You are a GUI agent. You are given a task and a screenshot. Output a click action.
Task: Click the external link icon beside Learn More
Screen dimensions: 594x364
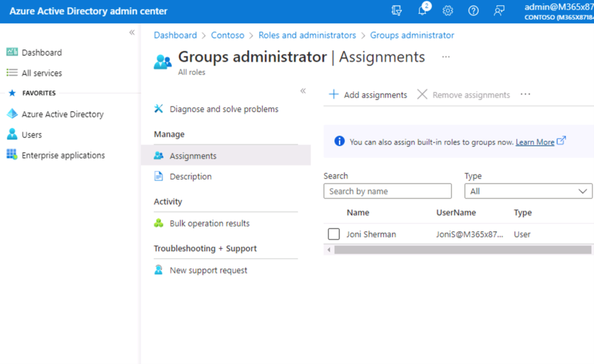pos(561,140)
